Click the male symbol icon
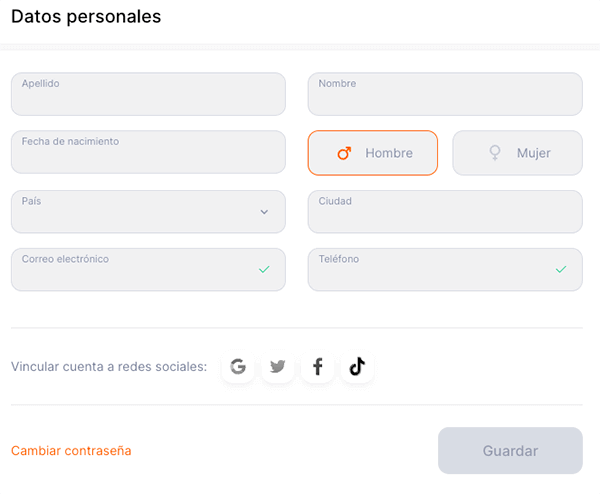 tap(344, 153)
